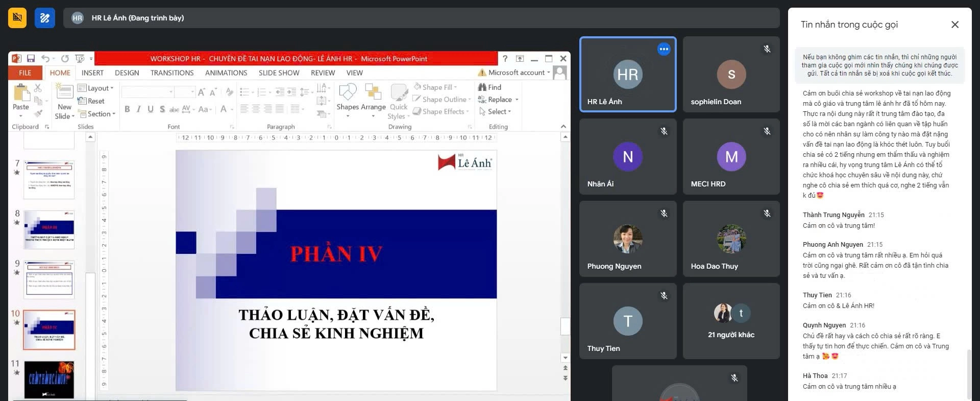The height and width of the screenshot is (401, 980).
Task: Click the PowerPoint Save icon
Action: click(x=31, y=59)
